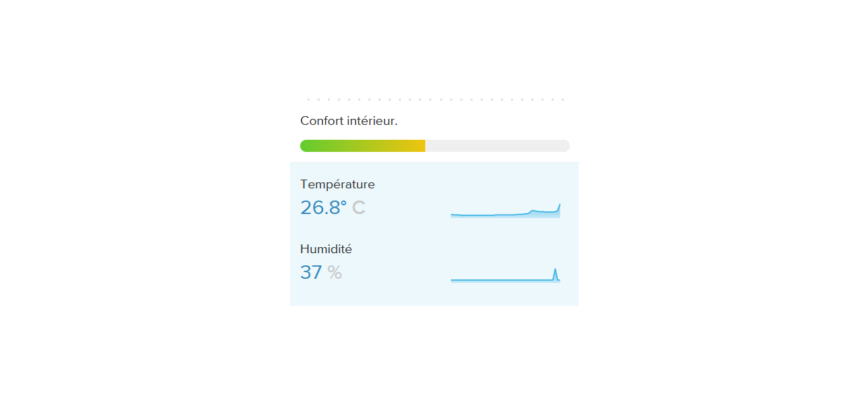Click the gray unfilled part of comfort bar
Viewport: 868px width, 397px height.
[498, 146]
